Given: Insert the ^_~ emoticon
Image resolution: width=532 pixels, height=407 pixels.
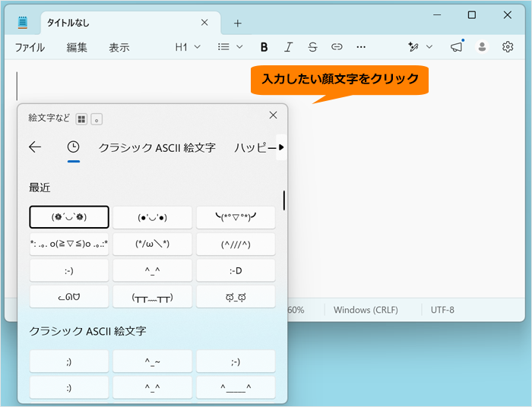Looking at the screenshot, I should coord(152,361).
